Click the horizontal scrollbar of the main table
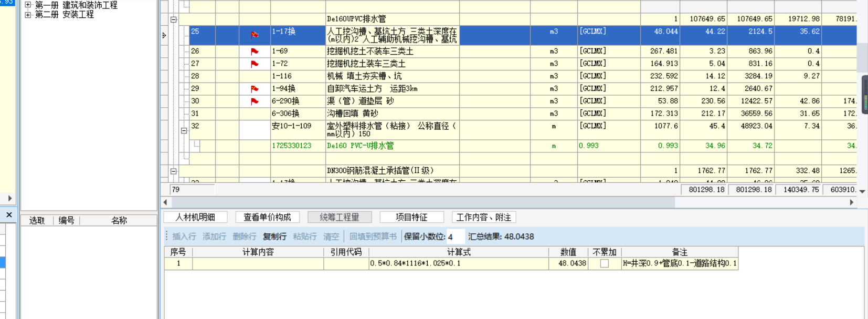The width and height of the screenshot is (868, 319). point(423,202)
